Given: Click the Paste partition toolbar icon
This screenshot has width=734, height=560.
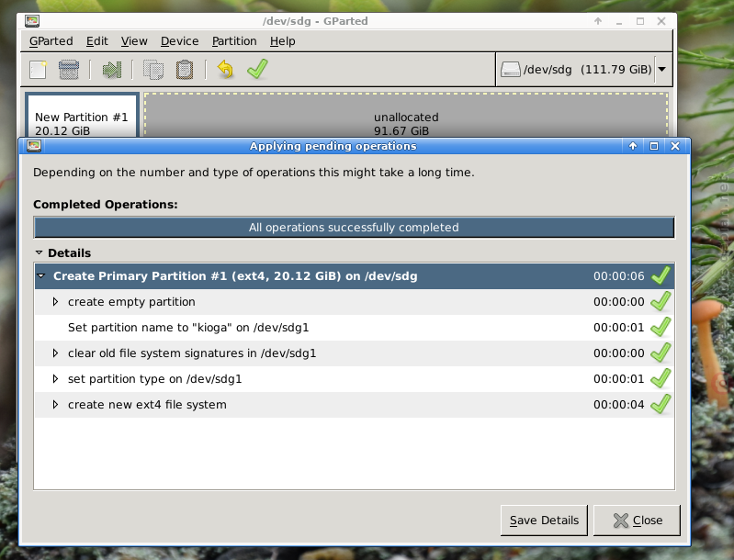Looking at the screenshot, I should click(185, 70).
